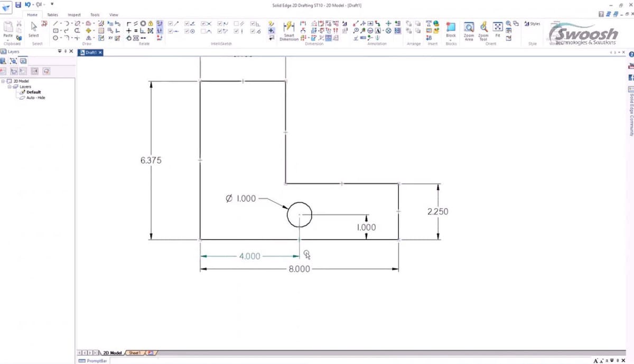The height and width of the screenshot is (364, 634).
Task: Click the Connect relationship icon in Relate
Action: click(x=128, y=23)
